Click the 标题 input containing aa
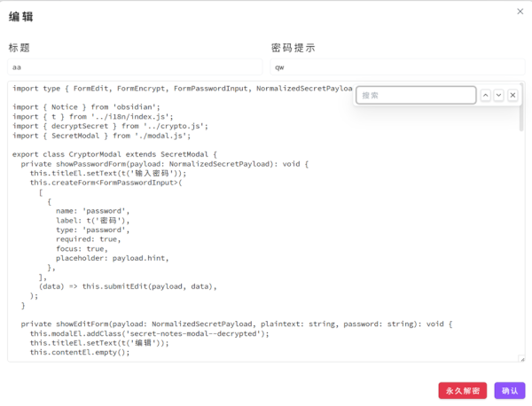Image resolution: width=532 pixels, height=406 pixels. (x=135, y=67)
